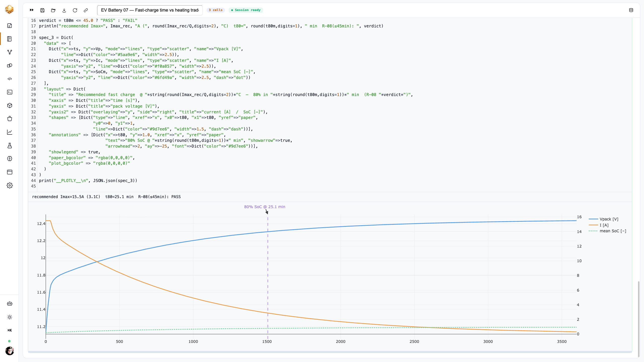Open the ⌘K command palette

[x=10, y=330]
